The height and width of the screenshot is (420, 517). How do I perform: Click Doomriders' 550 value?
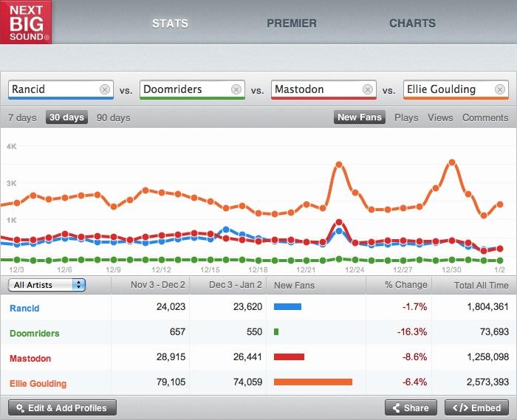point(254,331)
